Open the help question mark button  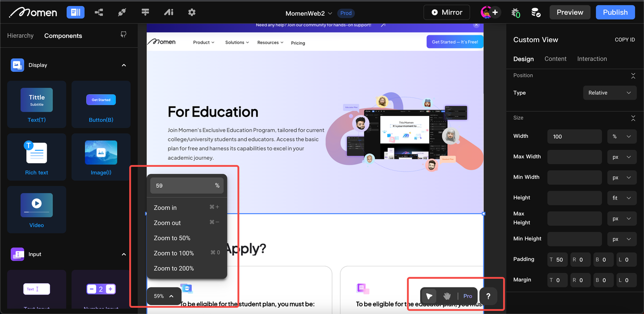pos(488,296)
